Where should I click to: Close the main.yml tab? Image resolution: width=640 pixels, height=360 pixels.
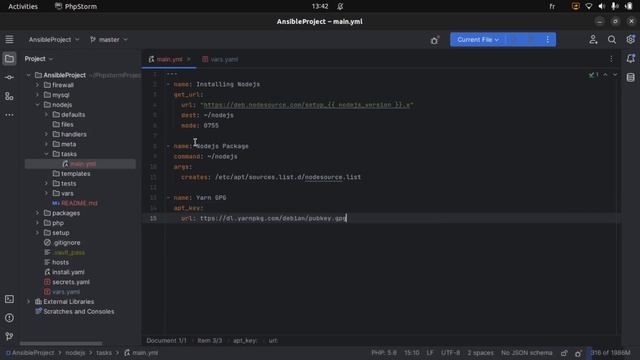[x=189, y=59]
